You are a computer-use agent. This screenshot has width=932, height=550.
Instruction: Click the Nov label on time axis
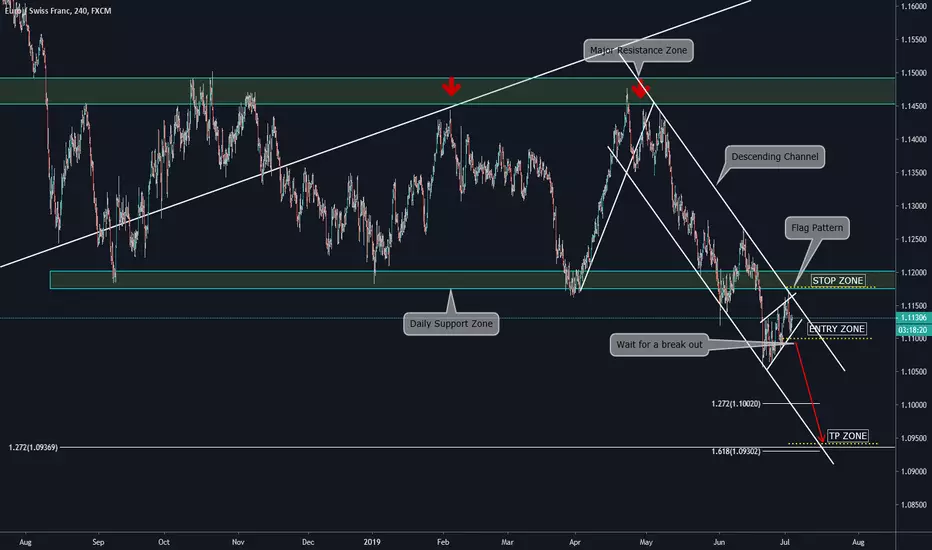point(238,542)
